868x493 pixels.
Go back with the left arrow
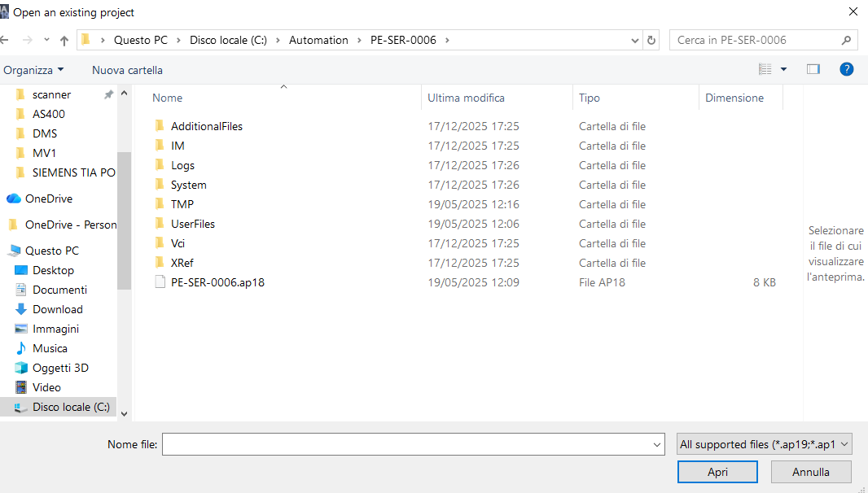4,40
